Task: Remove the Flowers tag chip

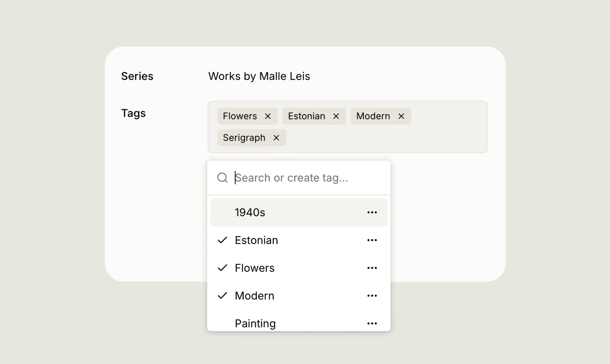Action: [x=268, y=116]
